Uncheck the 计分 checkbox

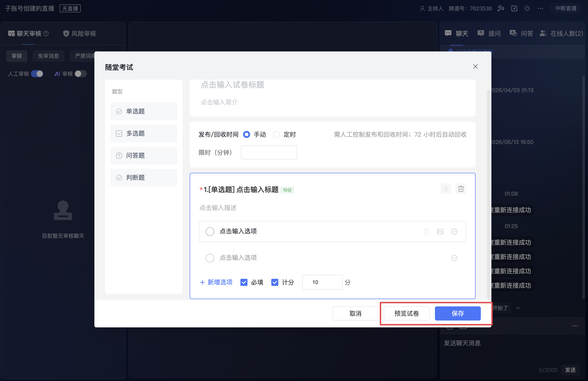coord(275,282)
